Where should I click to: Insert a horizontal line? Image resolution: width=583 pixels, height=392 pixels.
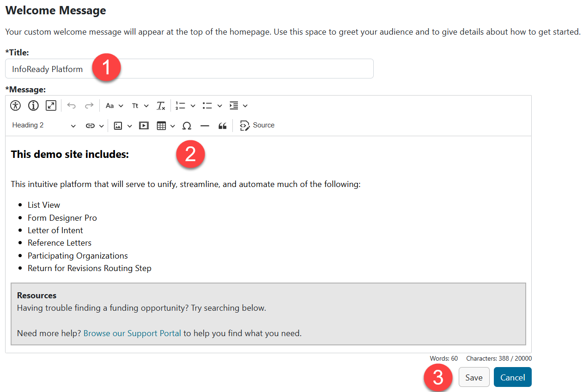tap(205, 126)
